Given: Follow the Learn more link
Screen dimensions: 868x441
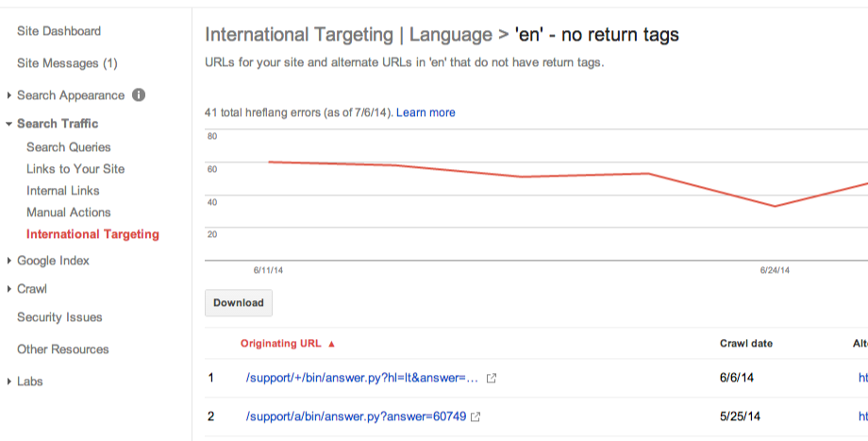Looking at the screenshot, I should [426, 112].
